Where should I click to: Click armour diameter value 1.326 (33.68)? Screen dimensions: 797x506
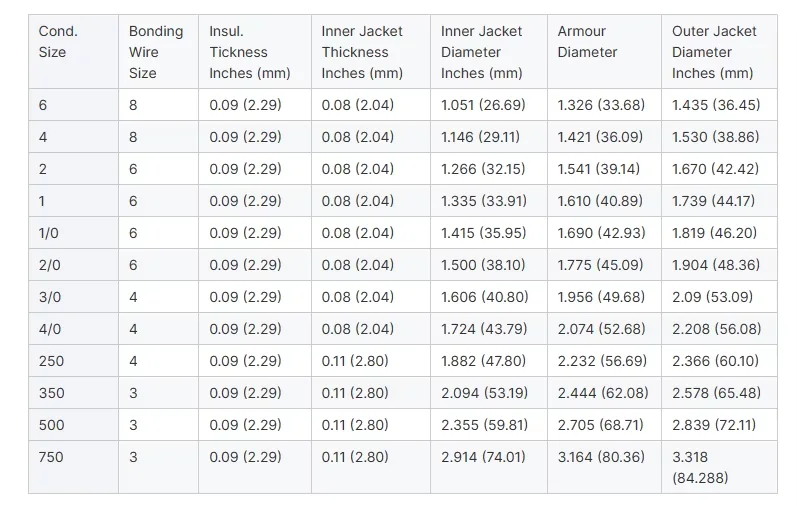[601, 105]
